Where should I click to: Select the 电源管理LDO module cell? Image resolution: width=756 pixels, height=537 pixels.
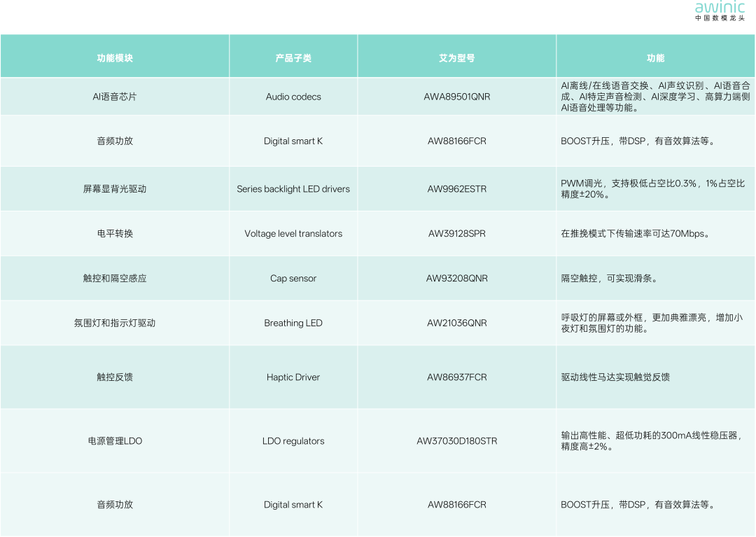point(114,441)
